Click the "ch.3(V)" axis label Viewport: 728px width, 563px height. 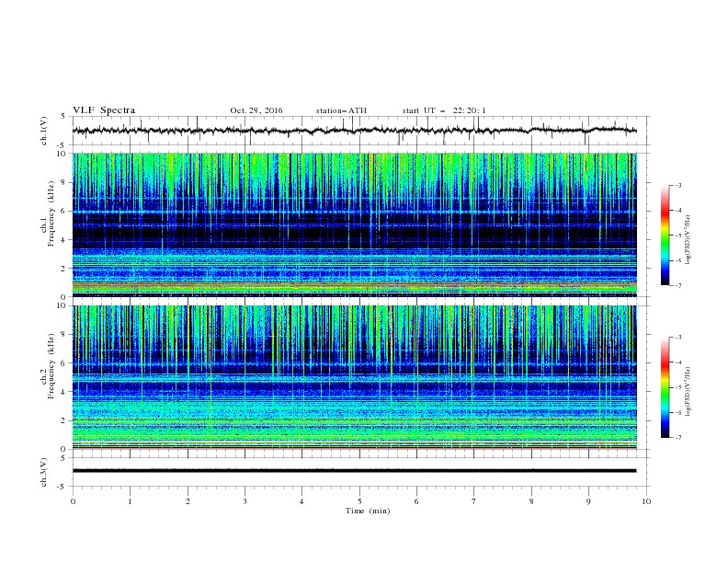[x=44, y=472]
